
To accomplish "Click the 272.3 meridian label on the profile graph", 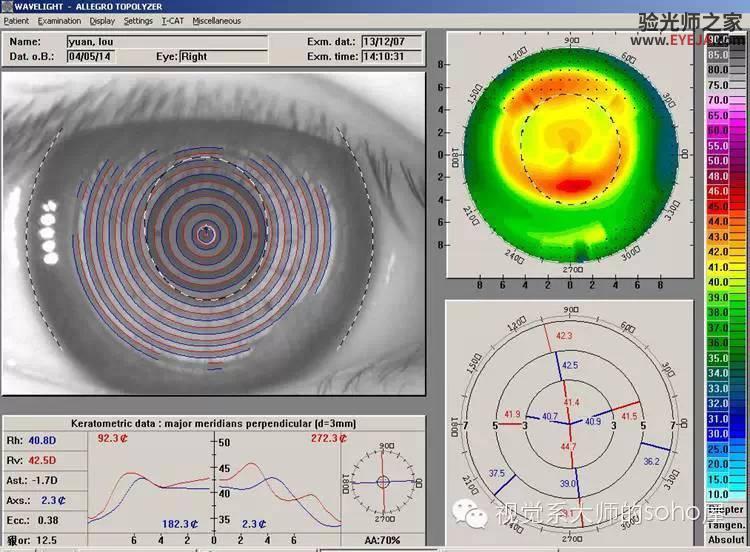I will pyautogui.click(x=329, y=438).
